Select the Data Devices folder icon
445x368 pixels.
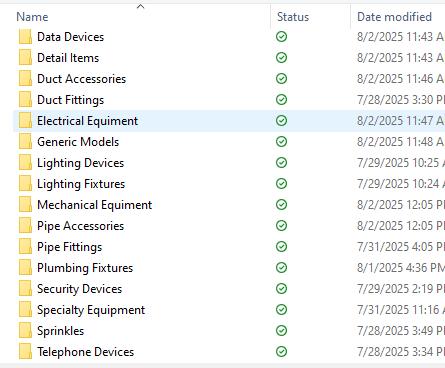tap(25, 37)
